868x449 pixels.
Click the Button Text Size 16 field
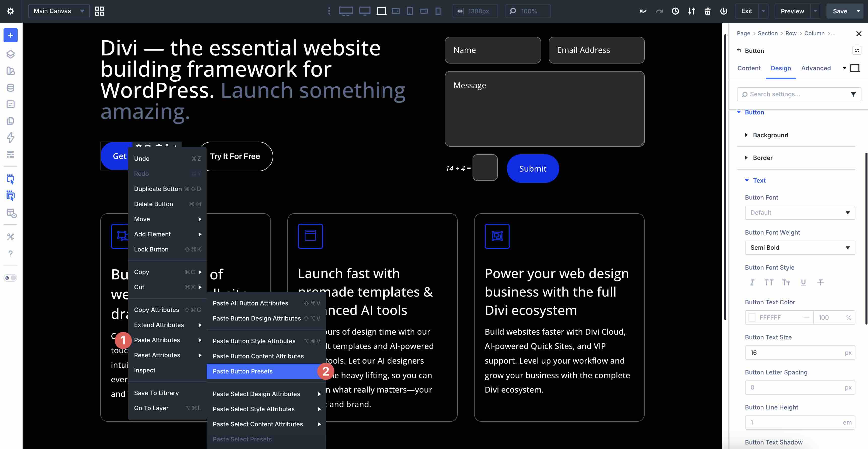tap(800, 353)
